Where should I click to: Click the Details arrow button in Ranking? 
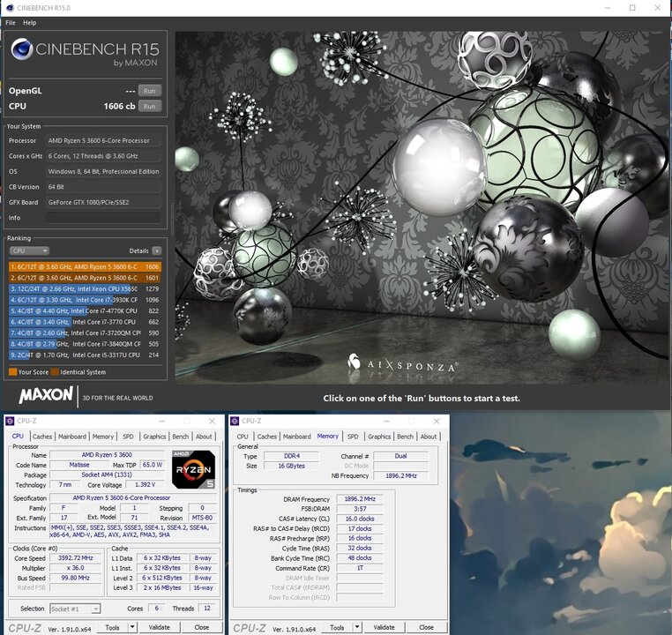tap(157, 250)
